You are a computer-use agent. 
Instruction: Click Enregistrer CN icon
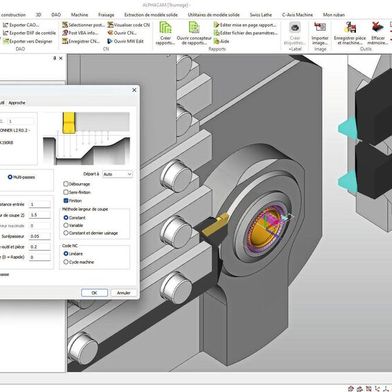click(65, 41)
